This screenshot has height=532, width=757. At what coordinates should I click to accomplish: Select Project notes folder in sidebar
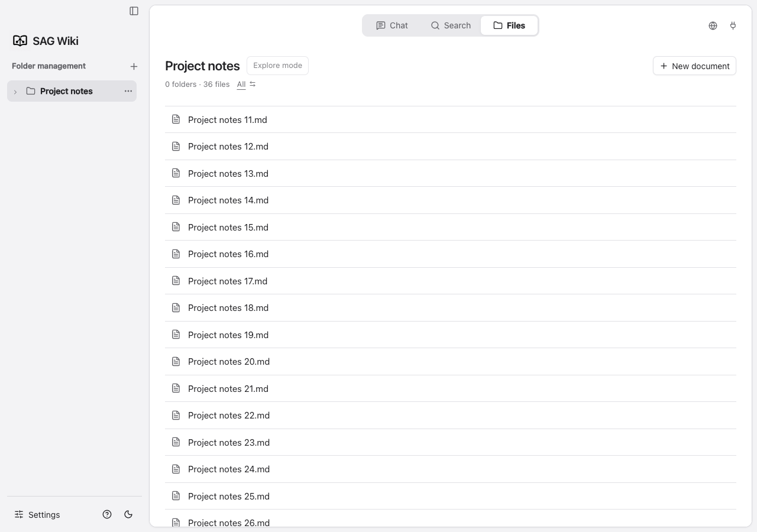(72, 91)
